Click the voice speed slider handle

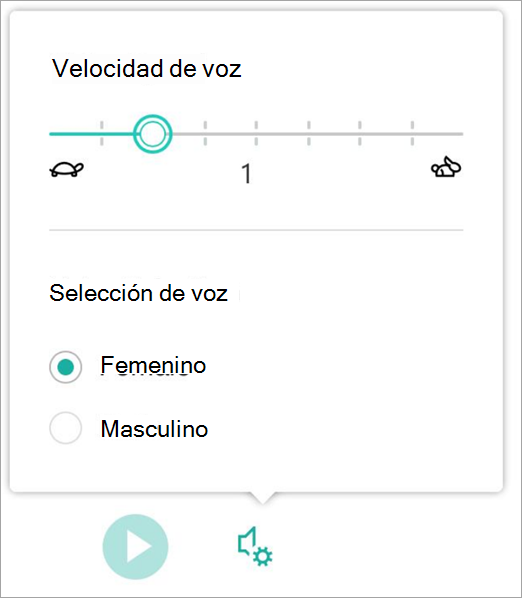tap(153, 134)
